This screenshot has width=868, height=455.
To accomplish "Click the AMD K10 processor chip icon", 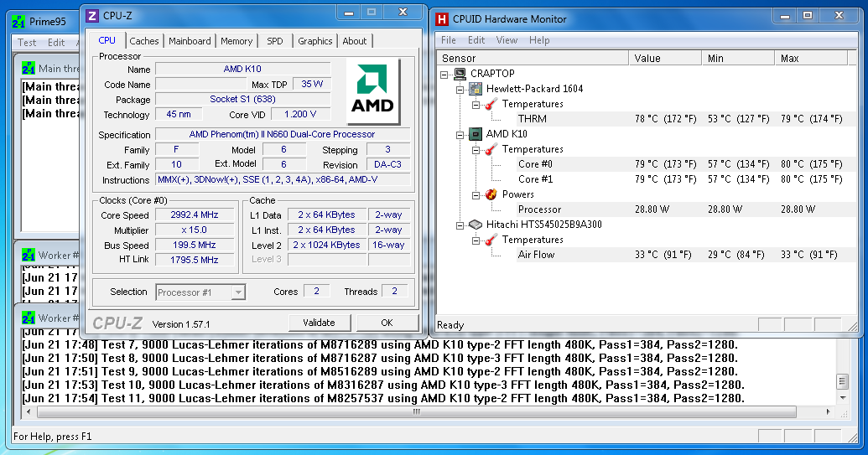I will 476,134.
